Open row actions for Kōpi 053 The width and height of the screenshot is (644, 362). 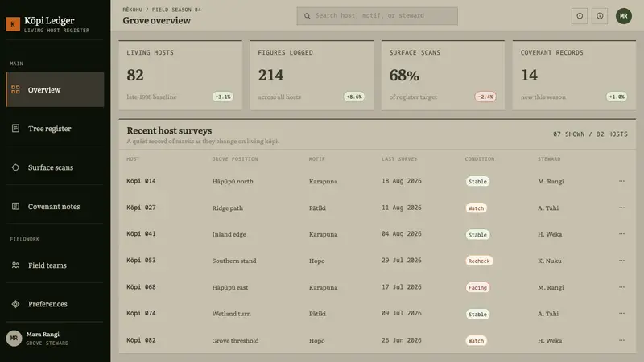click(621, 261)
